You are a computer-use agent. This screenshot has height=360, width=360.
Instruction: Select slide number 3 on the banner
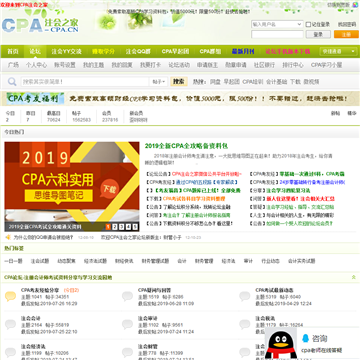tap(122, 227)
